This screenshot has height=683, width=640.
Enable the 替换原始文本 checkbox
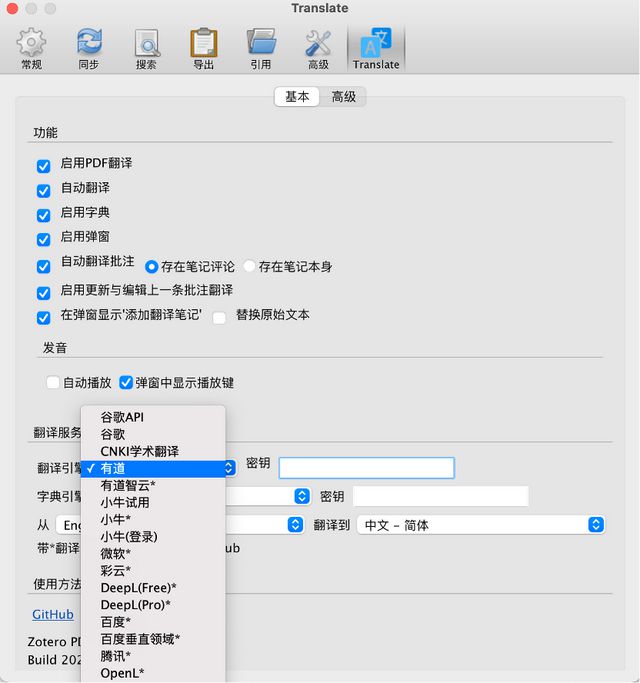[219, 318]
